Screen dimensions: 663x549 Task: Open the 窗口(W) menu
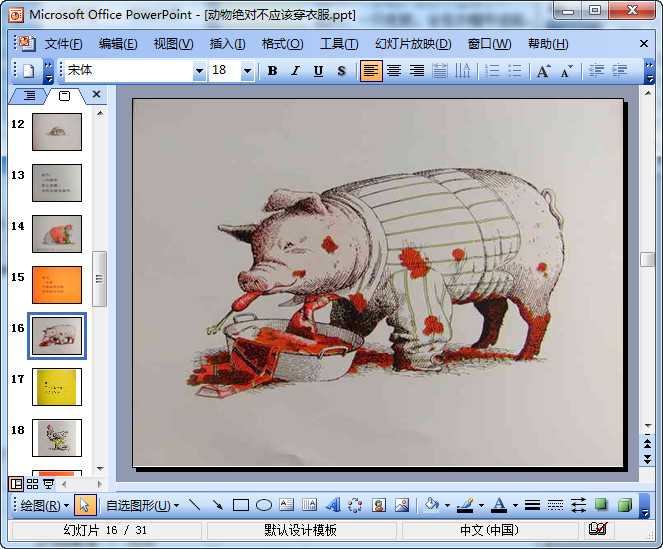pyautogui.click(x=489, y=44)
